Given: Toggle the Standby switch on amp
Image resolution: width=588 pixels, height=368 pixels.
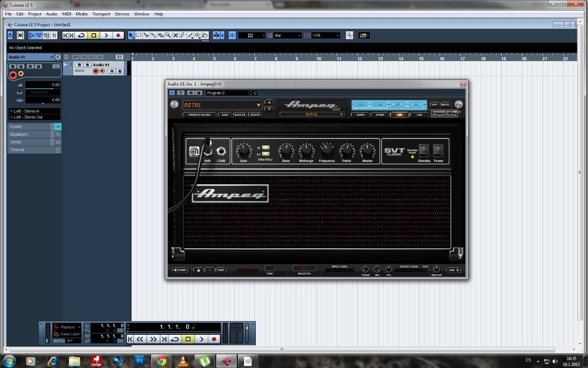Looking at the screenshot, I should 424,150.
